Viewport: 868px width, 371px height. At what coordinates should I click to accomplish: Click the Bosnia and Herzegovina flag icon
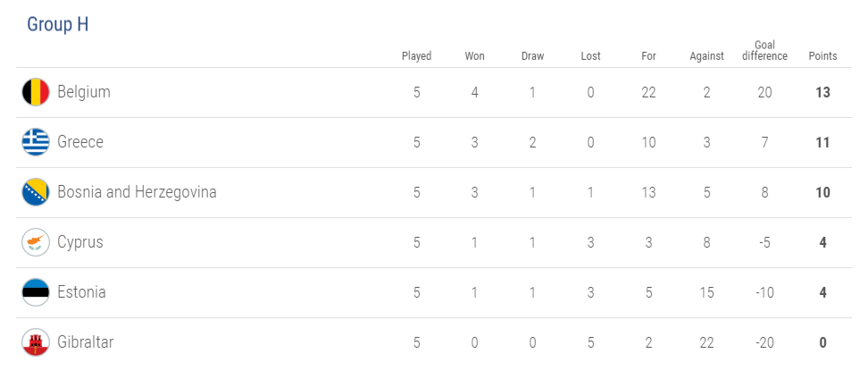[x=36, y=192]
